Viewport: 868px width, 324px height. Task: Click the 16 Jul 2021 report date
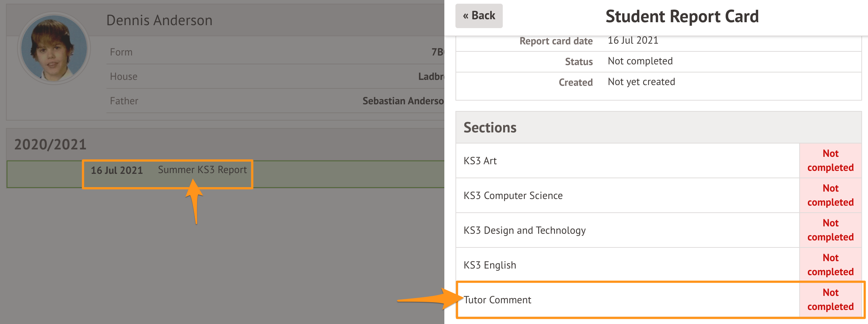coord(117,171)
